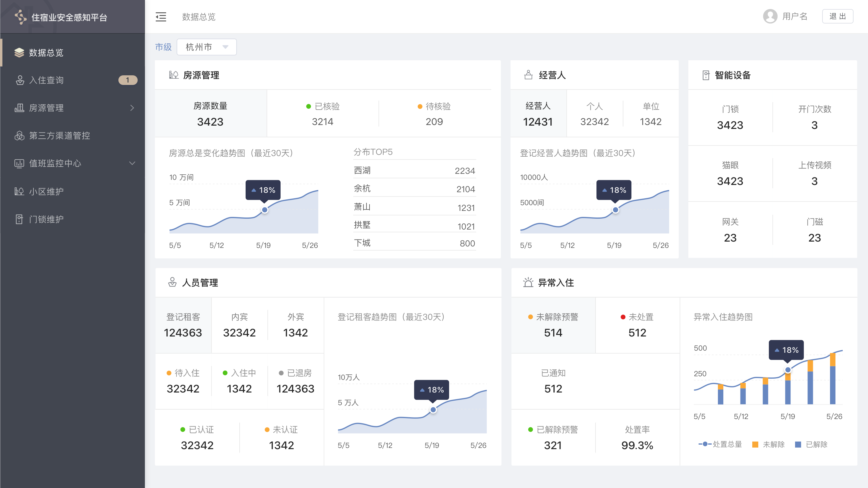Screen dimensions: 868x488
Task: Open 入住查询 in sidebar
Action: 46,80
